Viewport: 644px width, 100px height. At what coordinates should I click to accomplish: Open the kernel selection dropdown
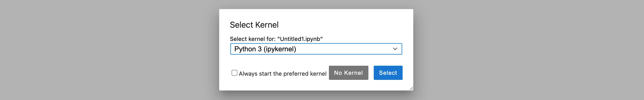click(x=316, y=49)
